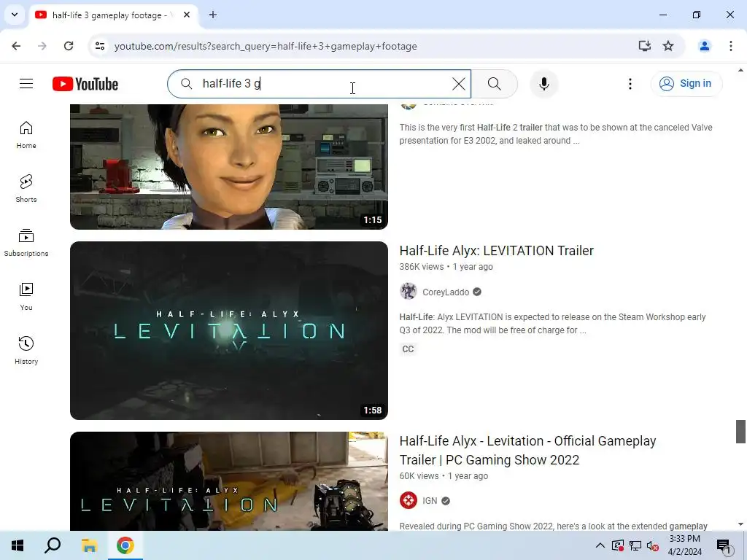Image resolution: width=747 pixels, height=560 pixels.
Task: Open the CoreyLaddo channel avatar
Action: pos(409,292)
